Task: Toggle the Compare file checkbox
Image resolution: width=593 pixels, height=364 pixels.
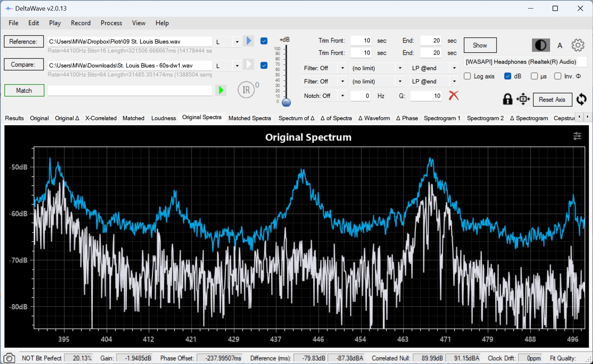Action: pyautogui.click(x=264, y=65)
